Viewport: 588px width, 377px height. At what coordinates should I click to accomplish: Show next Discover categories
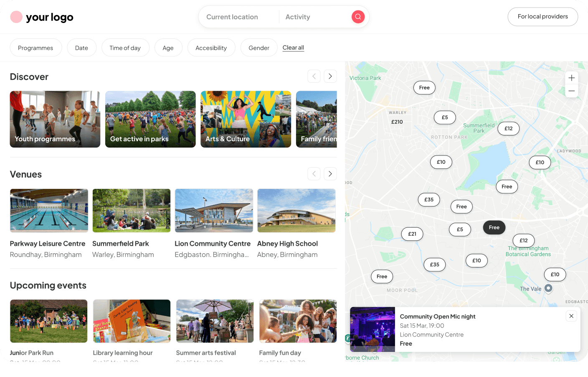(330, 76)
